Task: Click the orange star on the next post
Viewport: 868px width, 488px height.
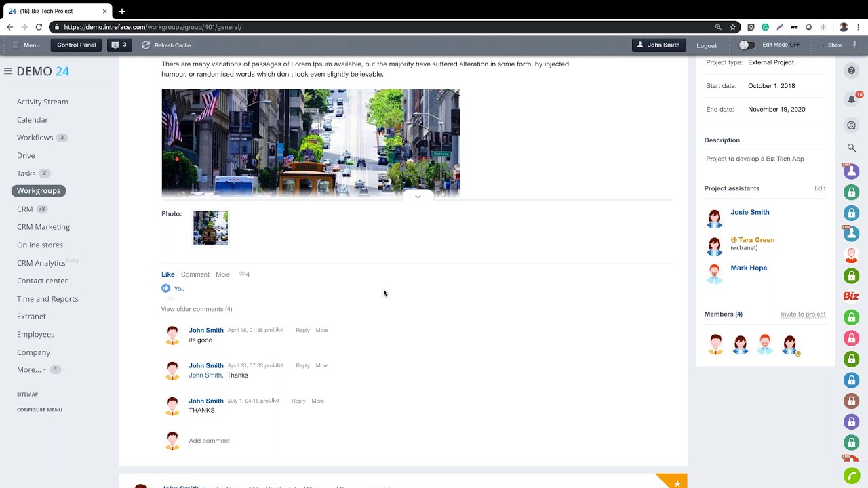Action: [677, 483]
